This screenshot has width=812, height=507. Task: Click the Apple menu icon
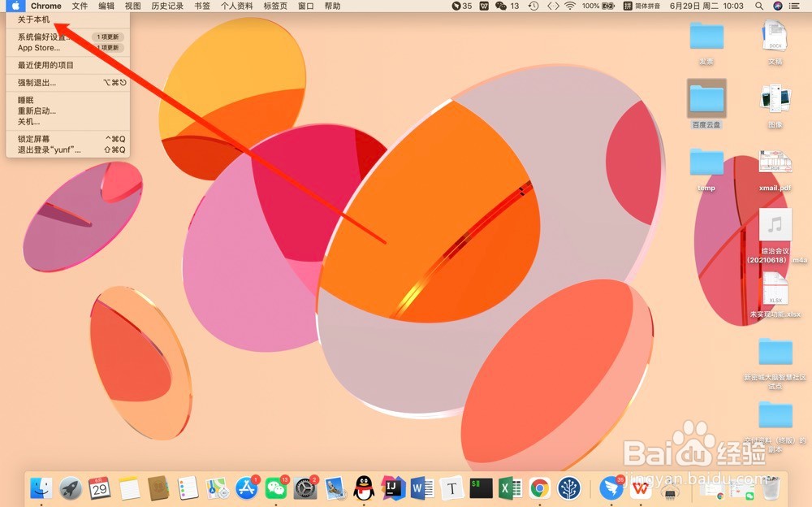tap(15, 6)
